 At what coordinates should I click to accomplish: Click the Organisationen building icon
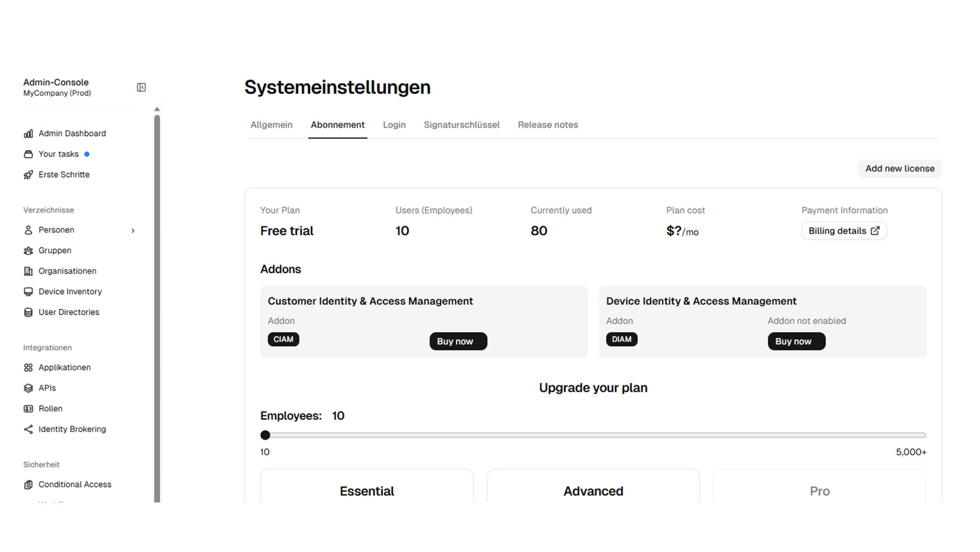pos(28,271)
